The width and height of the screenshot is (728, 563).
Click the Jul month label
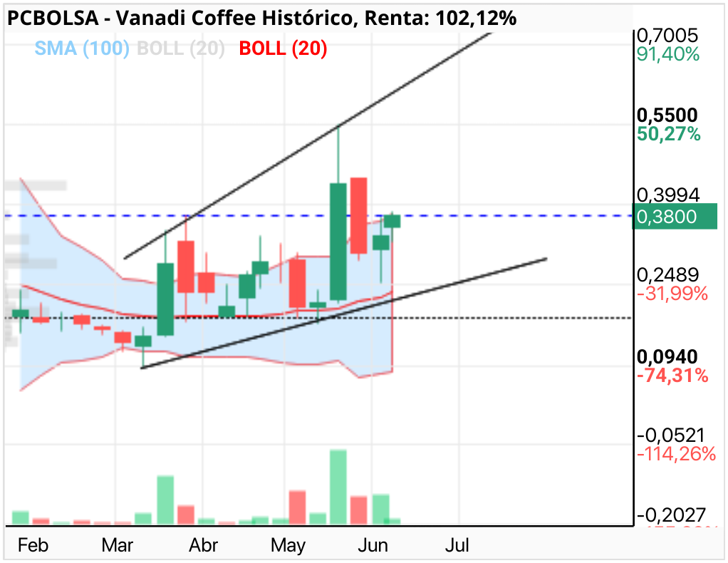[457, 545]
